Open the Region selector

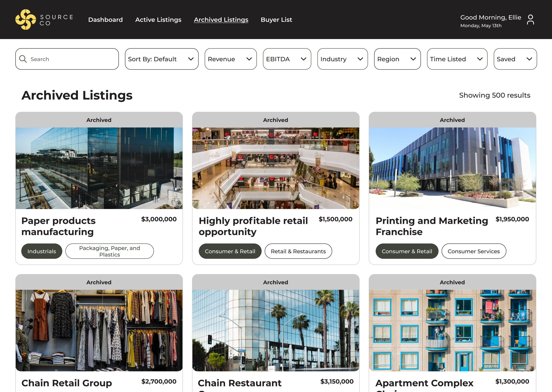point(397,59)
